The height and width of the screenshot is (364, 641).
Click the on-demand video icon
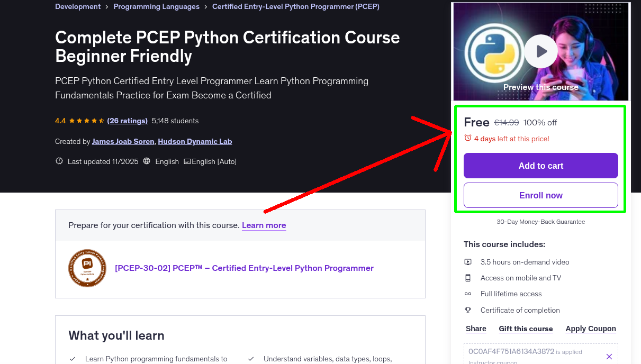pos(468,261)
